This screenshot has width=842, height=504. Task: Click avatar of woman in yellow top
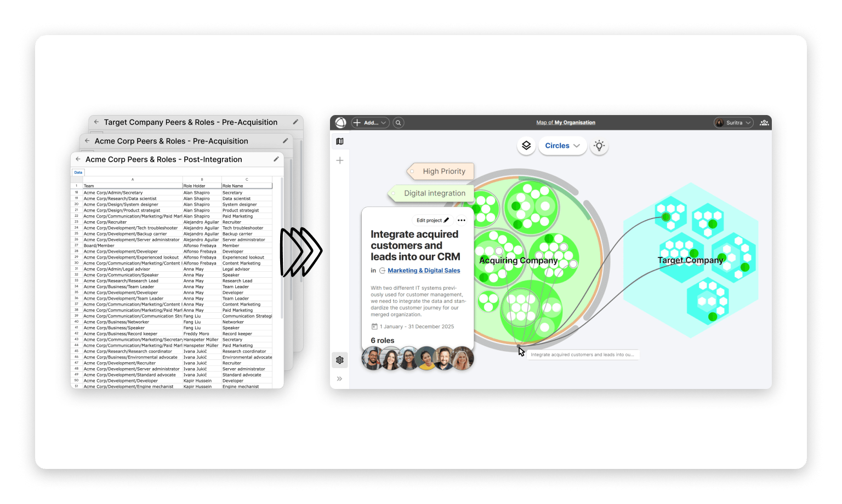(x=426, y=359)
